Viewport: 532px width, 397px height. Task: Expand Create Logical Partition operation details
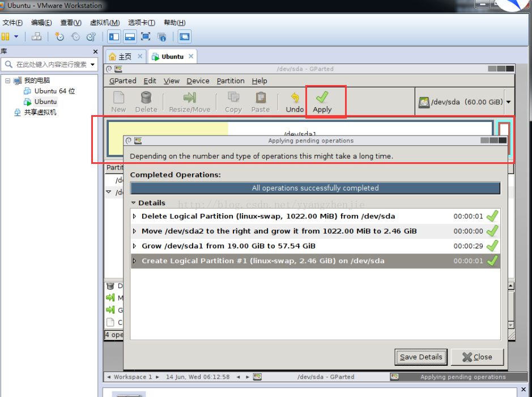[135, 261]
